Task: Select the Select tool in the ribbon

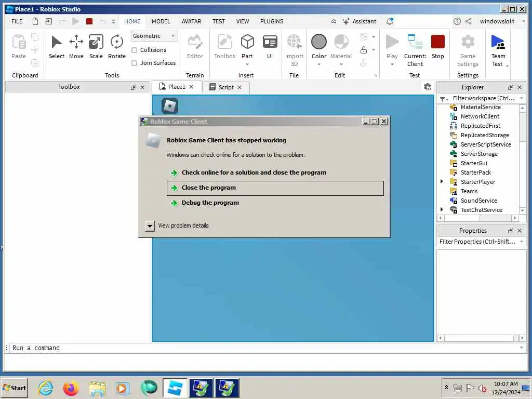Action: pyautogui.click(x=56, y=47)
